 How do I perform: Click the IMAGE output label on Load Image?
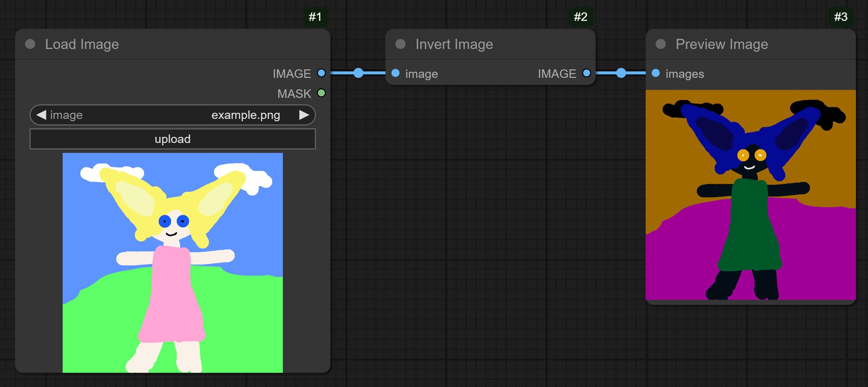292,74
